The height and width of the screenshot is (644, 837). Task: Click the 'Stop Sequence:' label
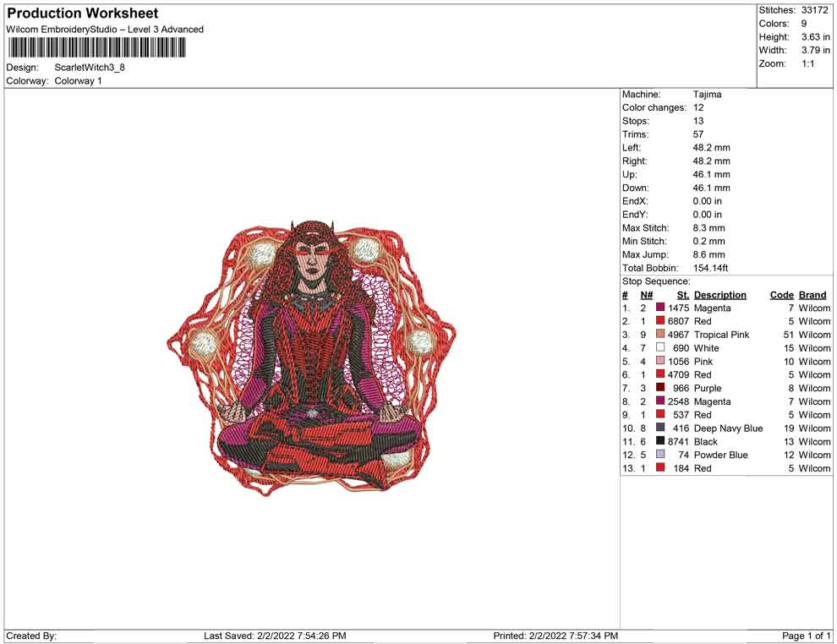656,281
